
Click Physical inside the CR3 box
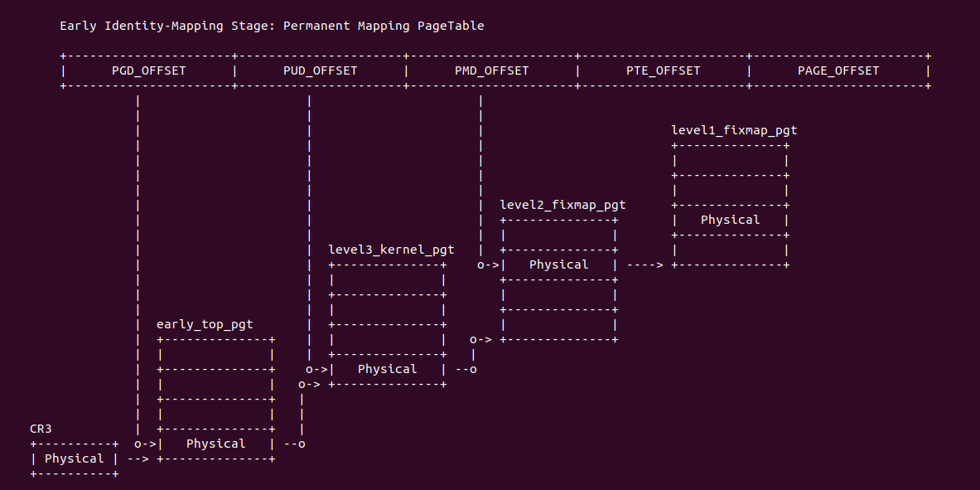click(75, 458)
